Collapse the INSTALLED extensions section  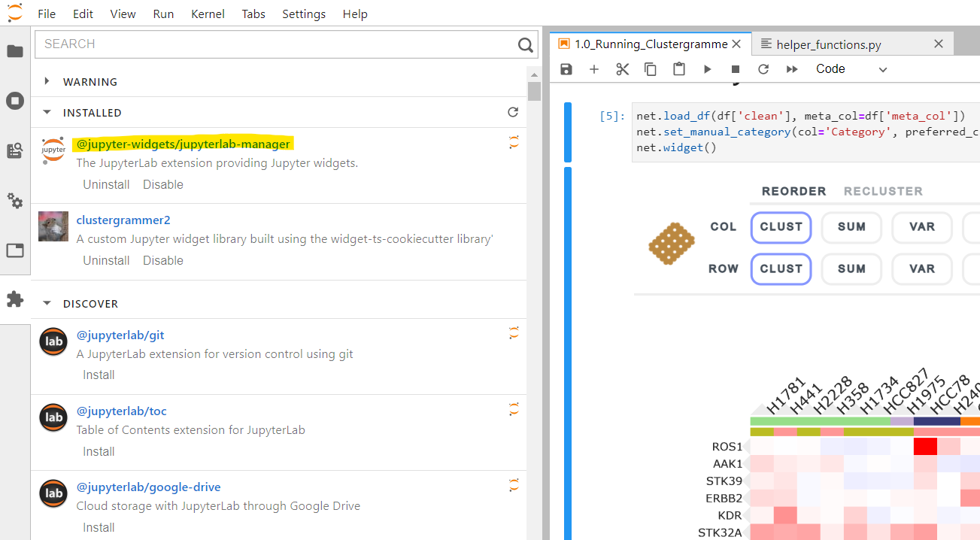point(47,112)
